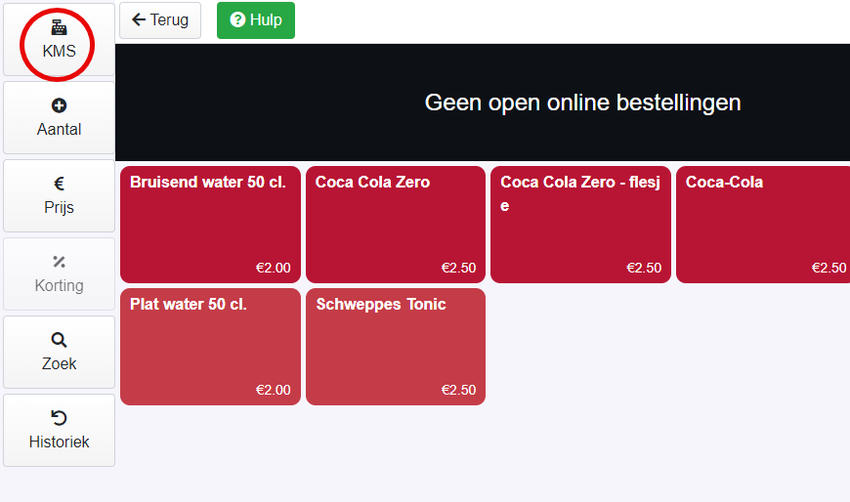Screen dimensions: 850x502
Task: Click the Hulp question mark icon
Action: [x=237, y=20]
